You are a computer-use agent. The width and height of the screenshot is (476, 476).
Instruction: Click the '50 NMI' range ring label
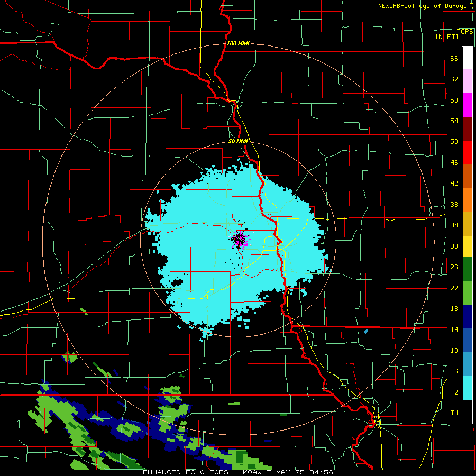click(x=238, y=141)
